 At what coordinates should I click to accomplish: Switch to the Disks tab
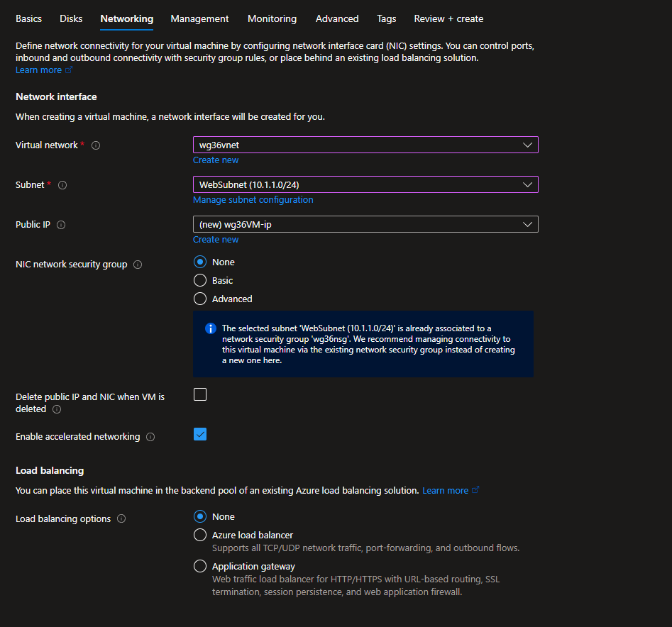tap(71, 18)
